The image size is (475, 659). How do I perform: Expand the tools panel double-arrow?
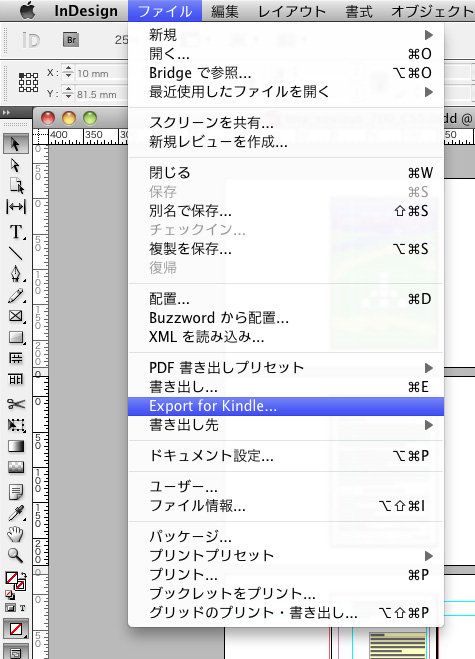pos(7,112)
